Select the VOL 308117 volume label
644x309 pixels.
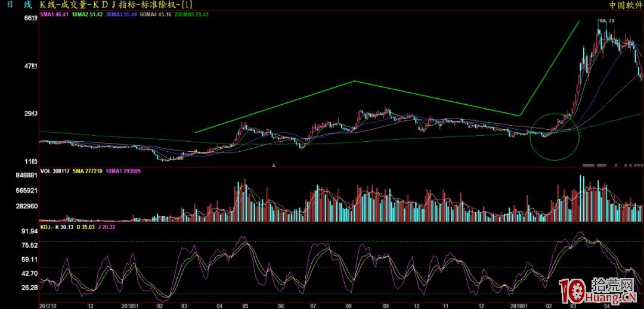(54, 172)
